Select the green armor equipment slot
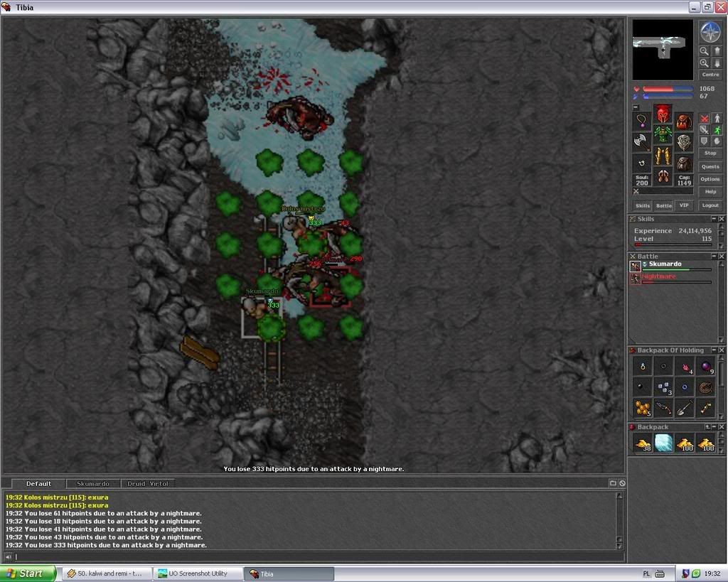 663,134
